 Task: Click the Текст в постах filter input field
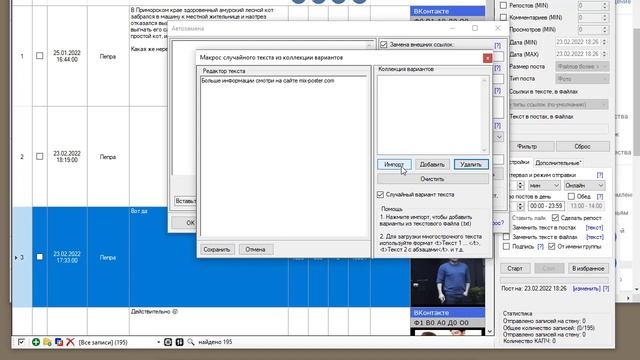[x=558, y=129]
